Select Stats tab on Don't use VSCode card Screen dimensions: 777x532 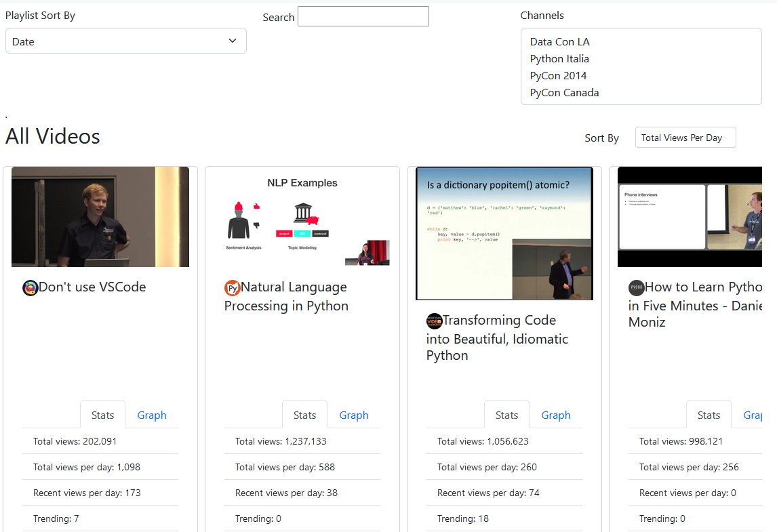pos(102,415)
